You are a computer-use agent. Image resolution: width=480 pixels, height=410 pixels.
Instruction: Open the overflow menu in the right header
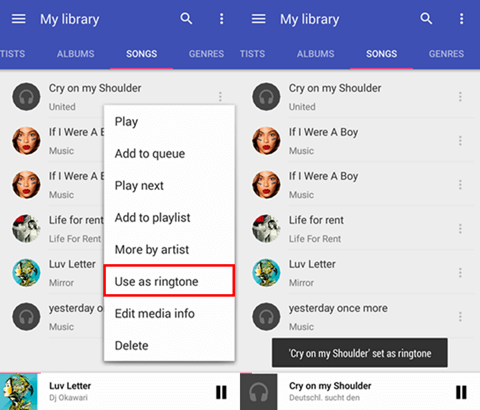pos(461,19)
